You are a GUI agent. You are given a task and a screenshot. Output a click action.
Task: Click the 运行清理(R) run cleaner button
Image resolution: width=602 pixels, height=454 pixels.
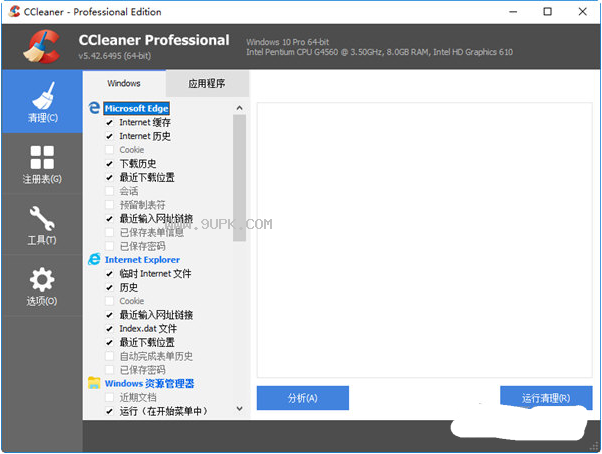click(546, 398)
